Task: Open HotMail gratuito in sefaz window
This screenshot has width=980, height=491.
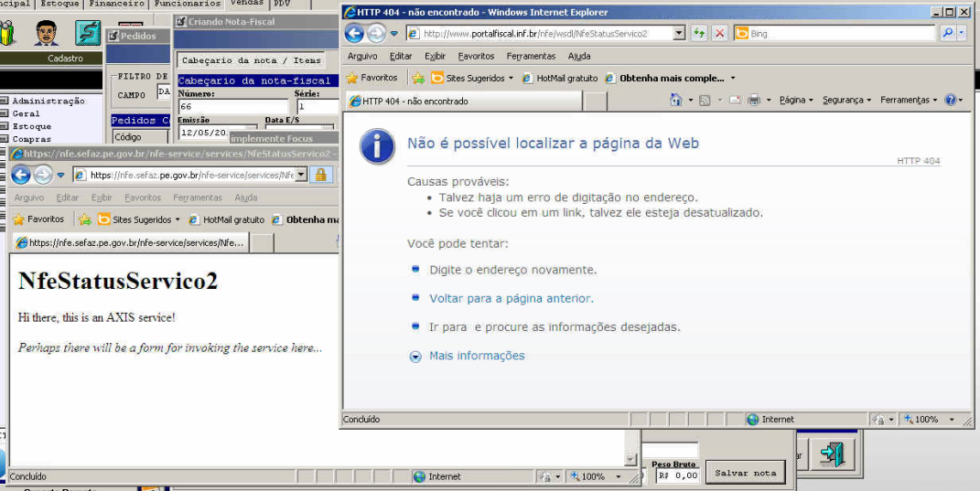Action: (x=226, y=219)
